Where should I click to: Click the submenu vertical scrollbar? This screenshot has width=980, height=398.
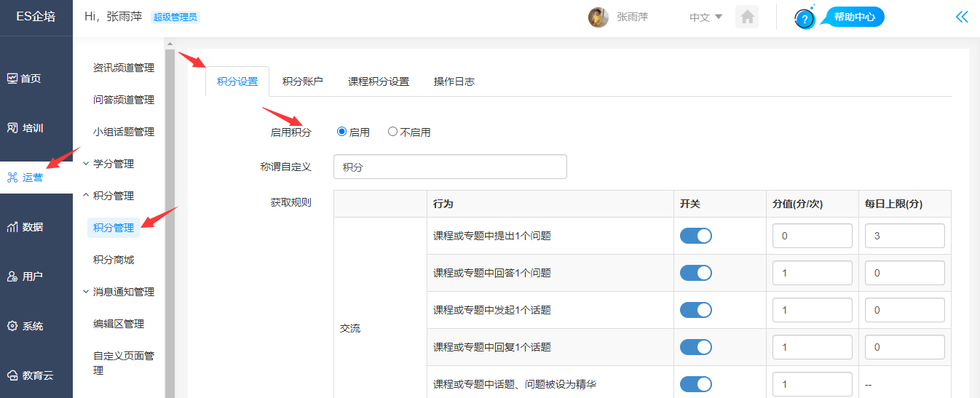(x=170, y=218)
